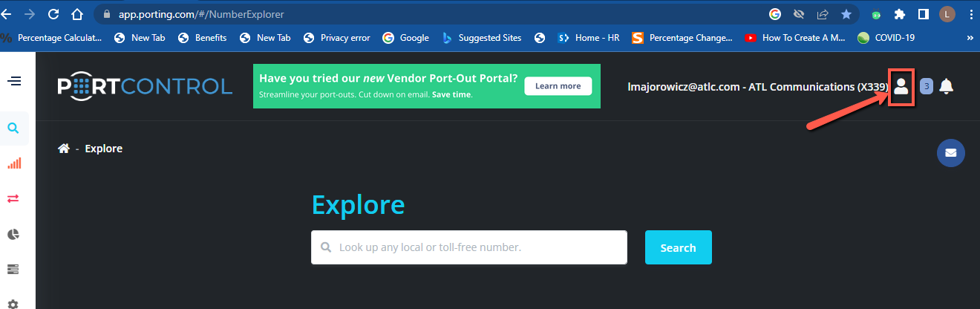The image size is (980, 309).
Task: Open the settings gear sidebar icon
Action: coord(13,303)
